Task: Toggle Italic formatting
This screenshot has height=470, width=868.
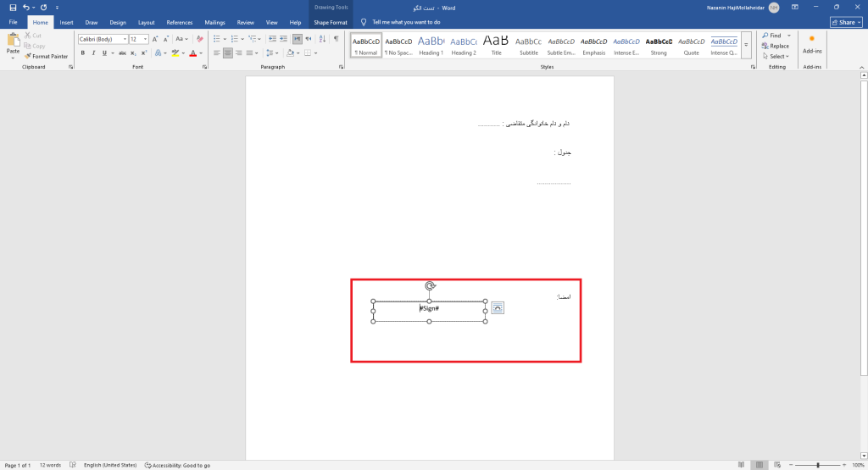Action: [x=92, y=53]
